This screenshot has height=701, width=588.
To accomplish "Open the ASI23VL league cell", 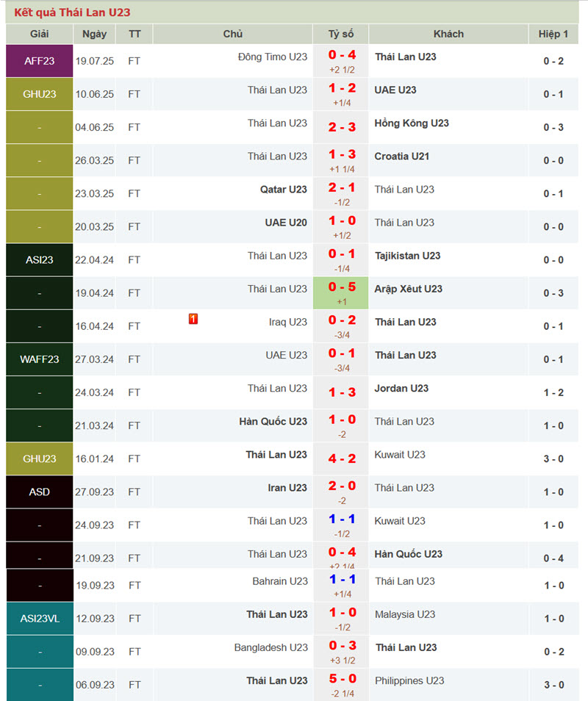I will 40,619.
